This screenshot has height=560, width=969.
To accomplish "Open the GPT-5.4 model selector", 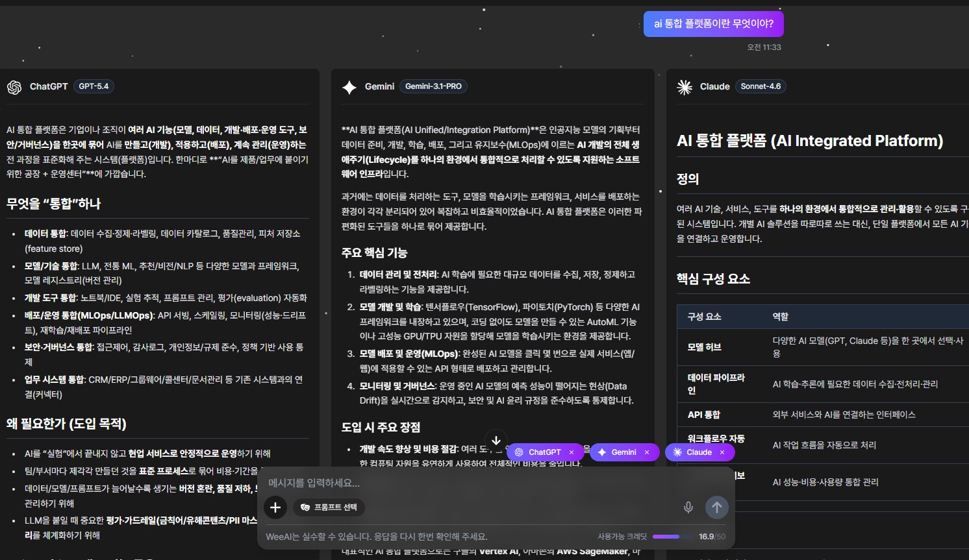I will (x=94, y=86).
